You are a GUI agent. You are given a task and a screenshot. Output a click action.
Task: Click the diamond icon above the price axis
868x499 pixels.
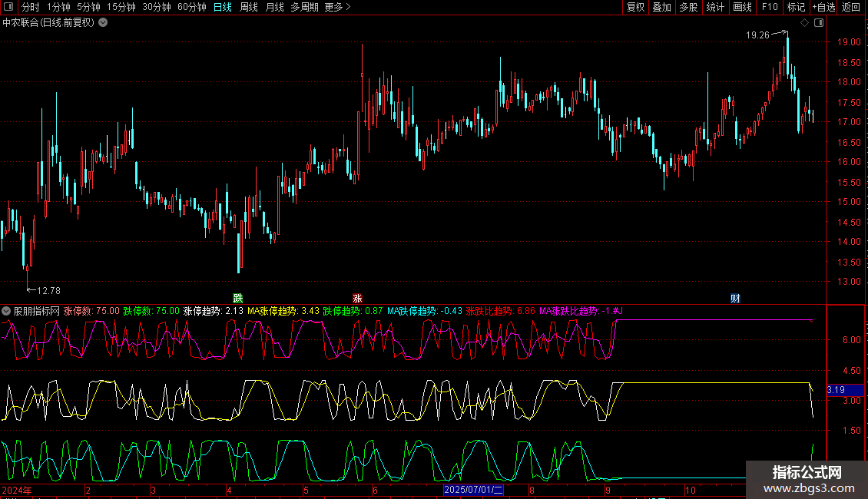[x=804, y=23]
